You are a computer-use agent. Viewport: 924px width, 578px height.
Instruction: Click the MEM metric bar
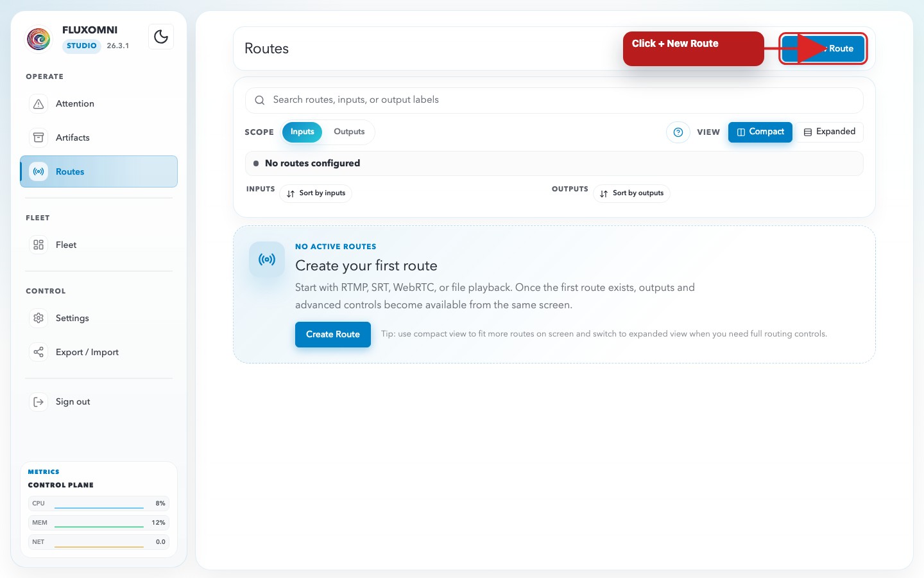pyautogui.click(x=99, y=523)
